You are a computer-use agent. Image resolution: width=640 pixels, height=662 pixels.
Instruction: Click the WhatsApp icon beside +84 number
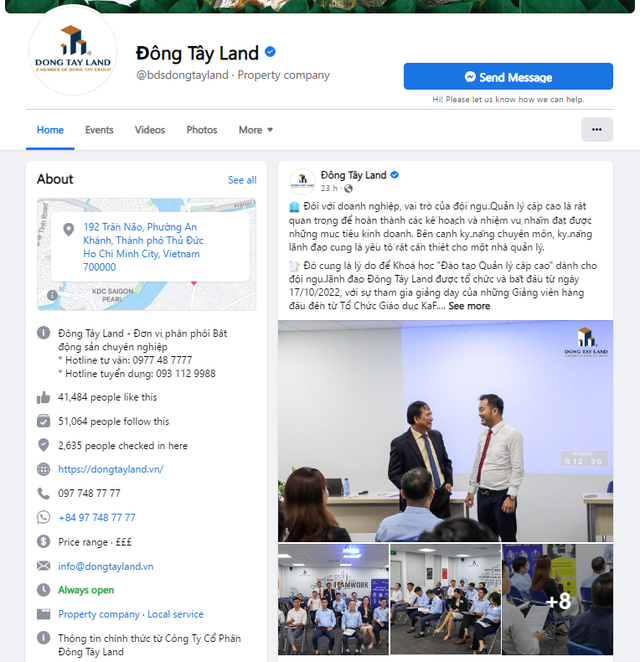[x=43, y=517]
